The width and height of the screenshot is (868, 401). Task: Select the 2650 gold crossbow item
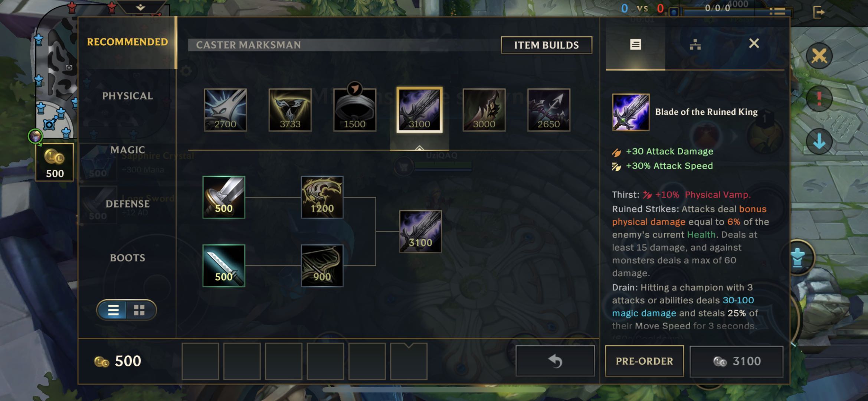(x=549, y=110)
